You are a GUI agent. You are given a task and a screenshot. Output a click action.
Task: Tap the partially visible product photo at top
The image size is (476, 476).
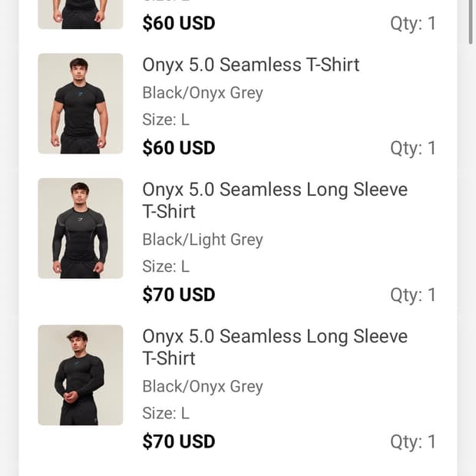[80, 14]
